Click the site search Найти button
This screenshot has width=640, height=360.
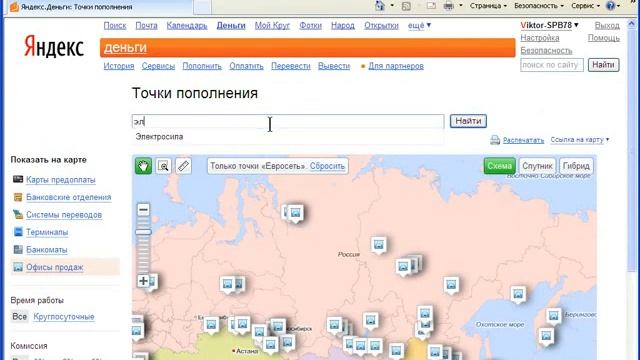pos(603,65)
